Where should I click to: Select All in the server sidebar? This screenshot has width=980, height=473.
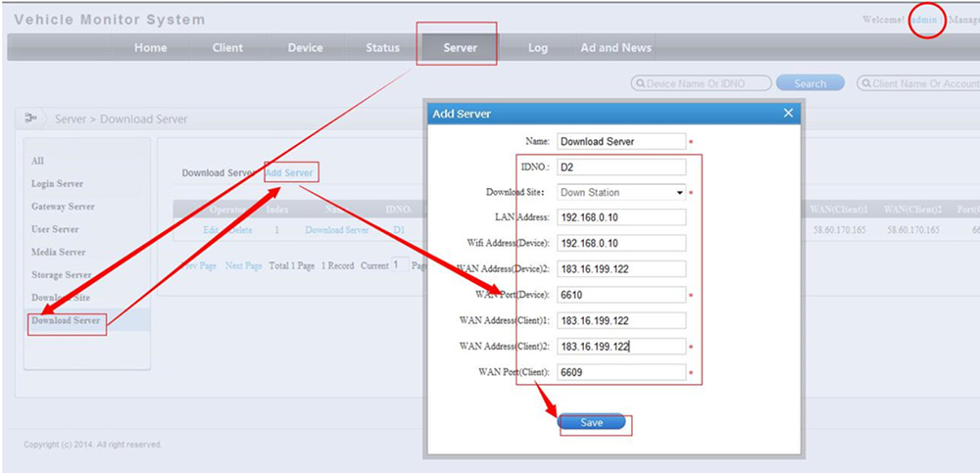(x=37, y=162)
